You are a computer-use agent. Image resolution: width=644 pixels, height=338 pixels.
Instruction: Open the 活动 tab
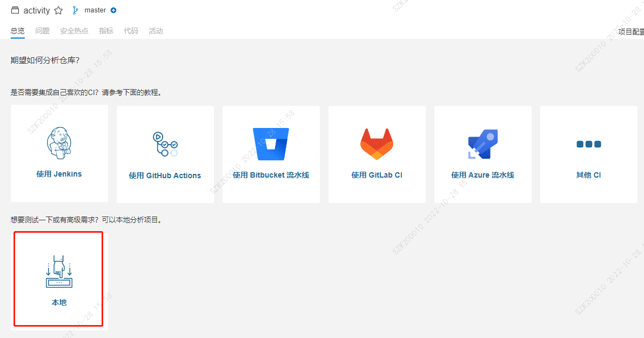point(156,31)
